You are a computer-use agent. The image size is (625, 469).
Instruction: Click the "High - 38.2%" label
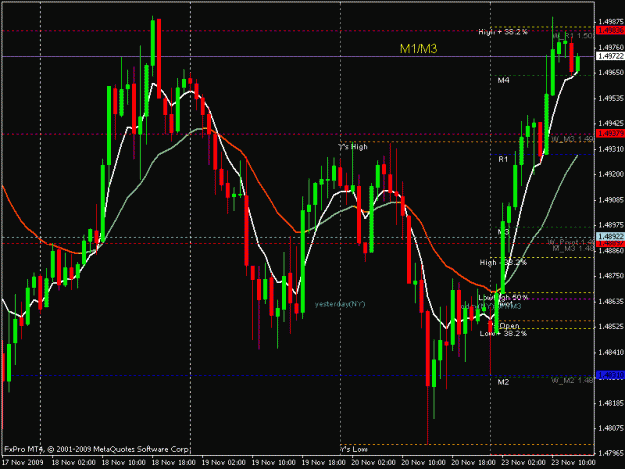coord(503,262)
